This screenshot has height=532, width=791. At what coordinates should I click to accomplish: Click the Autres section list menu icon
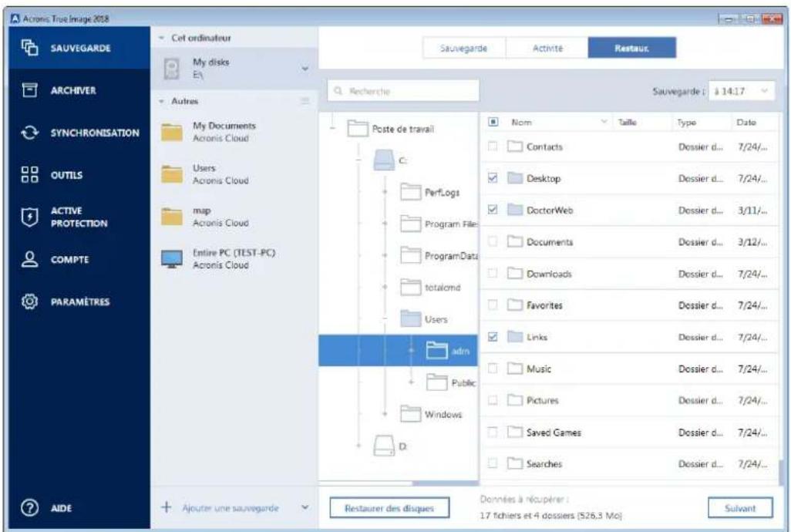click(305, 101)
